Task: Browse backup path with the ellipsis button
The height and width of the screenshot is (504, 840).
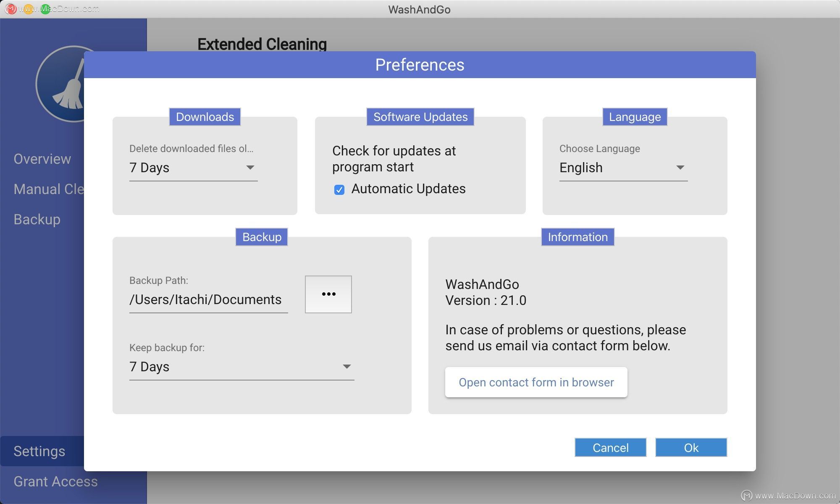Action: (x=328, y=294)
